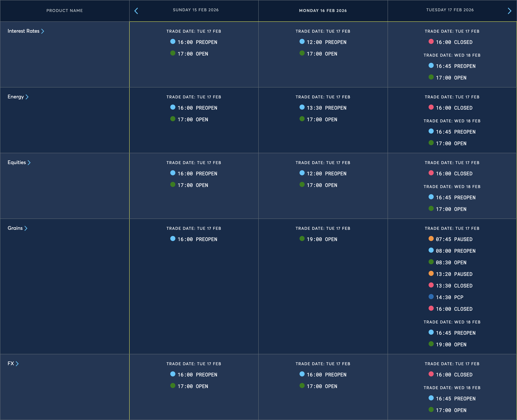Select the Tuesday 17 Feb 2026 column header
Viewport: 517px width, 420px height.
tap(450, 10)
